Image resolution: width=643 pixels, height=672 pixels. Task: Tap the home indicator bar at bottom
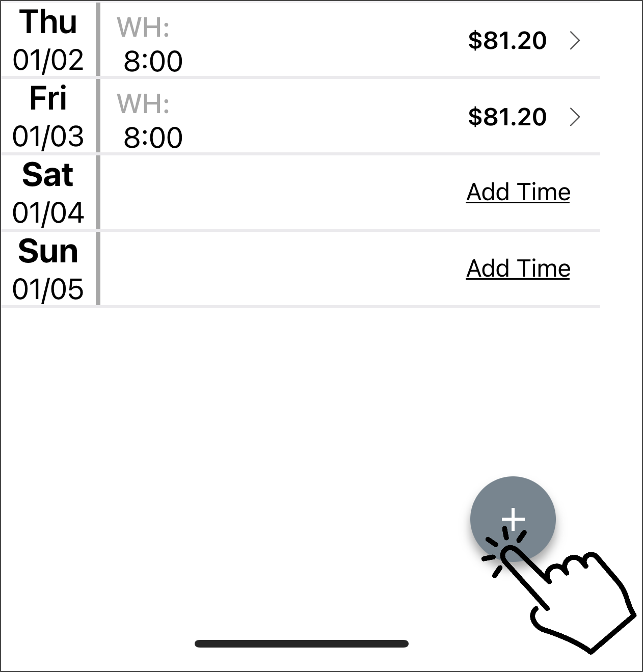(x=302, y=643)
